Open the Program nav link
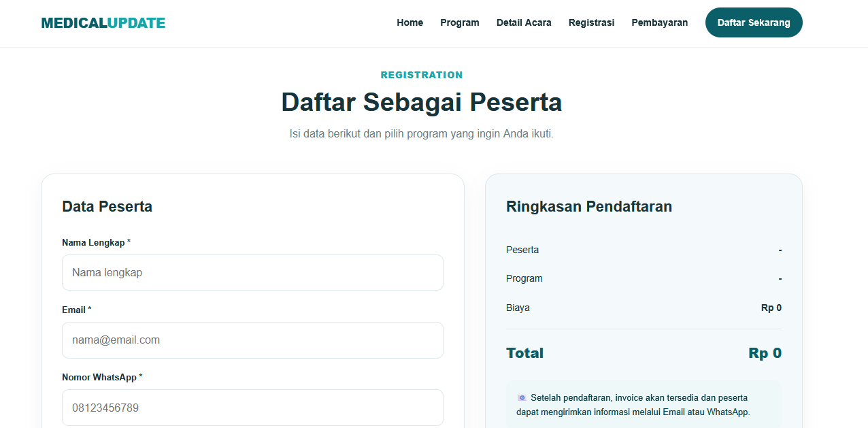This screenshot has width=868, height=428. [x=460, y=22]
